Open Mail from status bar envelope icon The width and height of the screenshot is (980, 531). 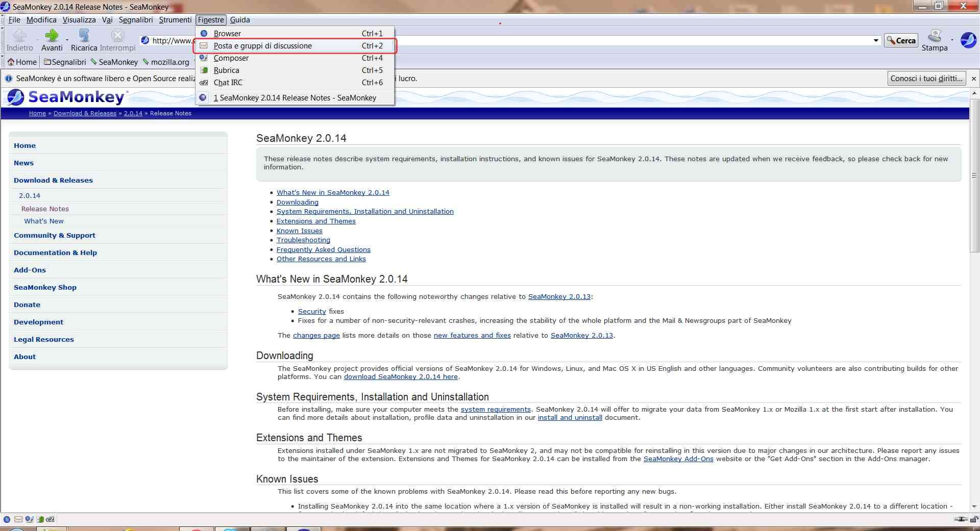pos(18,519)
